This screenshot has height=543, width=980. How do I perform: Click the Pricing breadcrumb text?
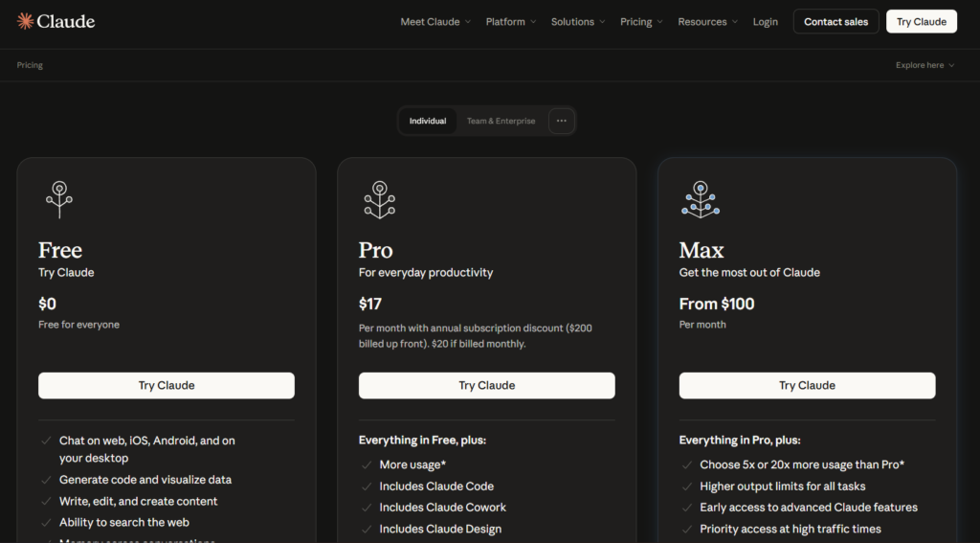30,65
